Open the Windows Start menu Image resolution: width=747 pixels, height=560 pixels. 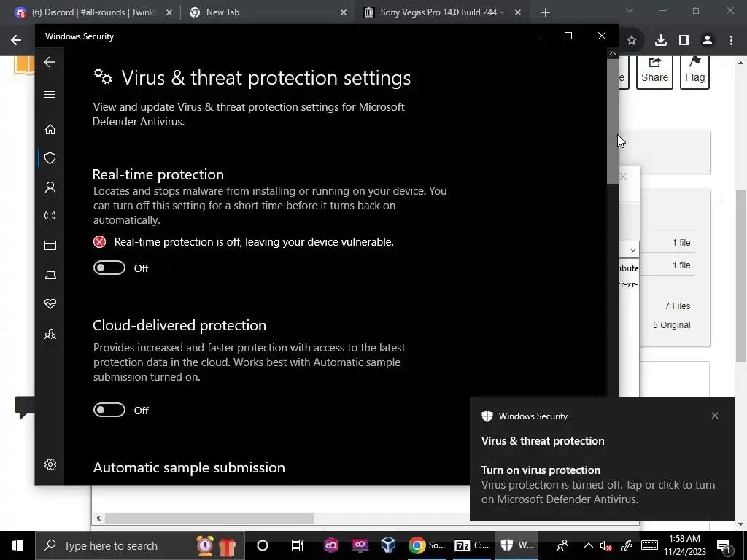coord(18,545)
